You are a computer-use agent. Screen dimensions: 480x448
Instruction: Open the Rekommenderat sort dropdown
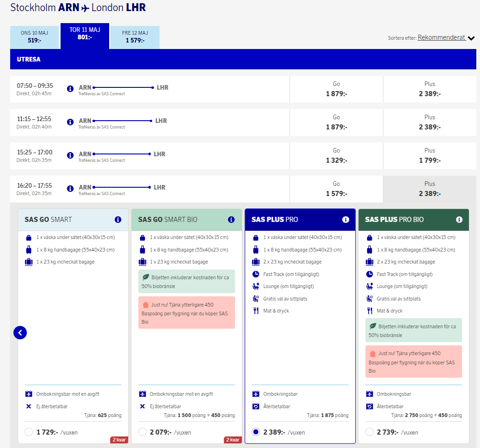pyautogui.click(x=446, y=38)
